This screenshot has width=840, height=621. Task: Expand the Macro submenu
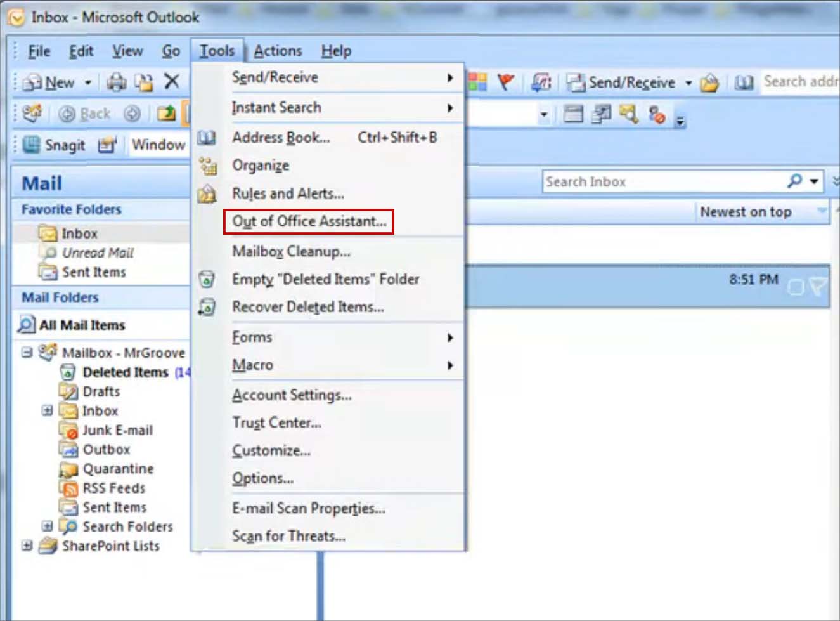[x=328, y=365]
